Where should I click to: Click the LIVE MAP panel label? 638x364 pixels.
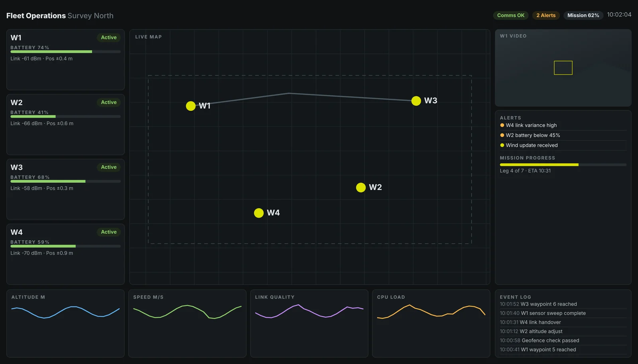point(148,37)
